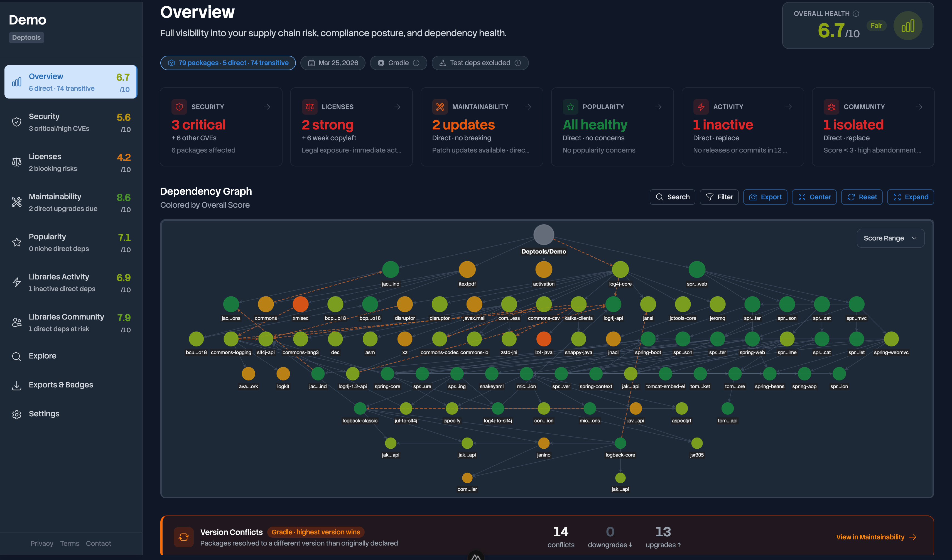Click the info icon next to Gradle
The image size is (952, 560).
point(417,63)
